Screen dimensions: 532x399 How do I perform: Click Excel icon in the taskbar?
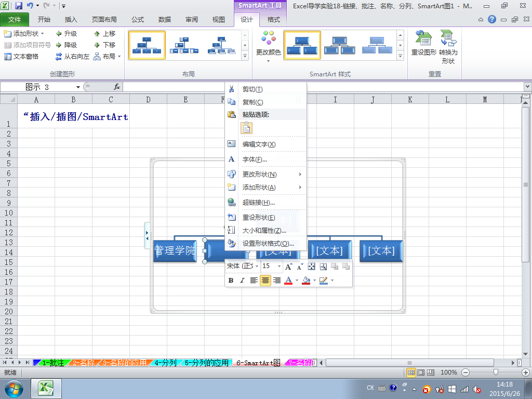pyautogui.click(x=46, y=389)
